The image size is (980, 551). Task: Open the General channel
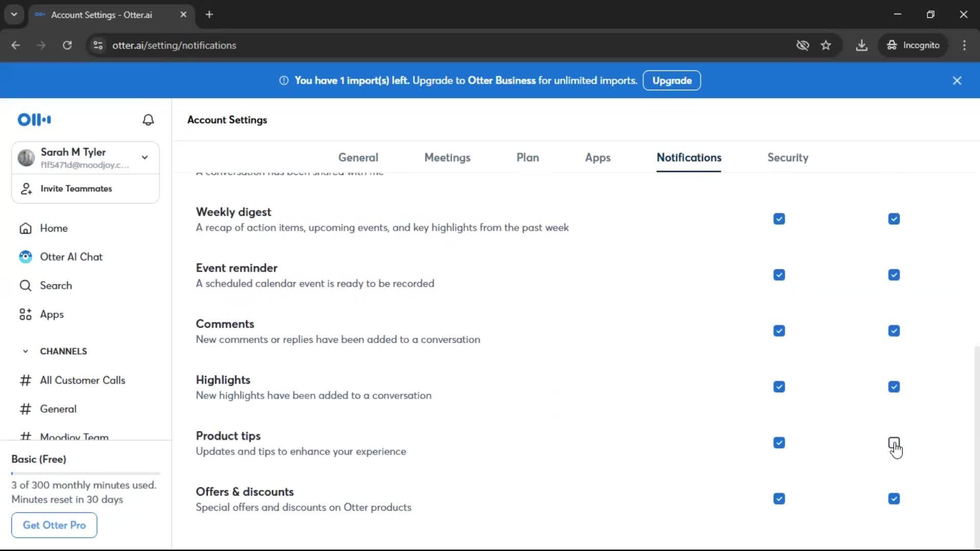click(58, 409)
